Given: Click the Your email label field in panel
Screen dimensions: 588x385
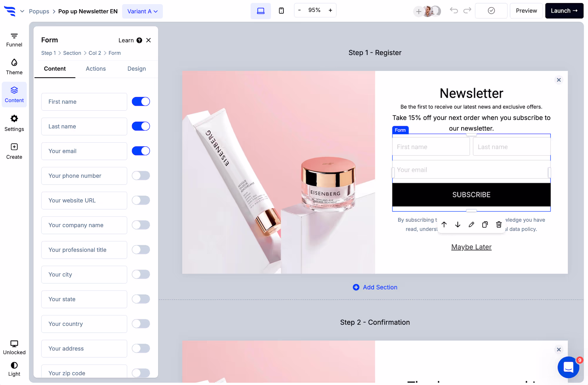Looking at the screenshot, I should click(x=84, y=151).
